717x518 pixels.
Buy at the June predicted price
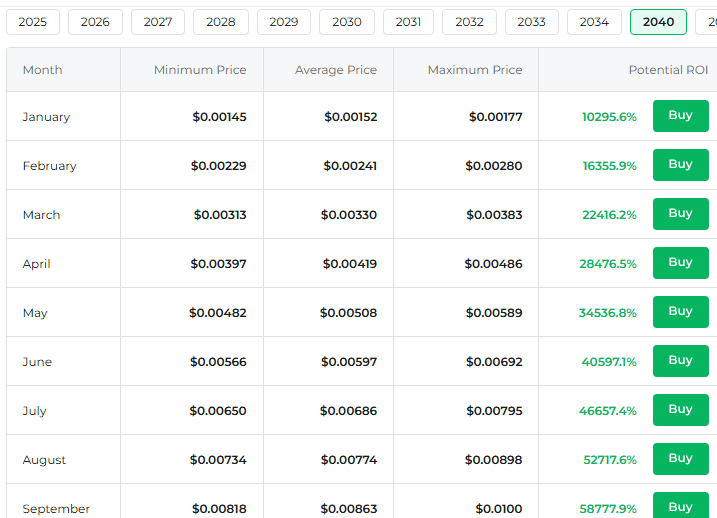(x=680, y=361)
